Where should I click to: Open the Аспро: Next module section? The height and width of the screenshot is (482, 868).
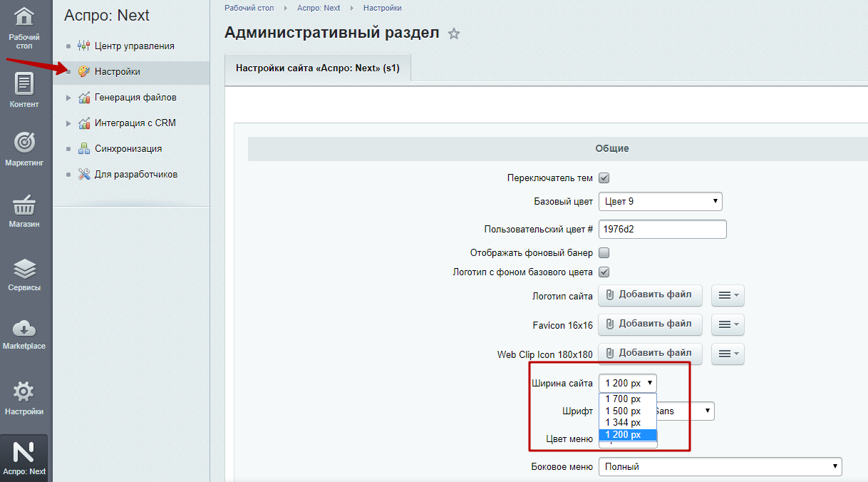click(x=24, y=458)
